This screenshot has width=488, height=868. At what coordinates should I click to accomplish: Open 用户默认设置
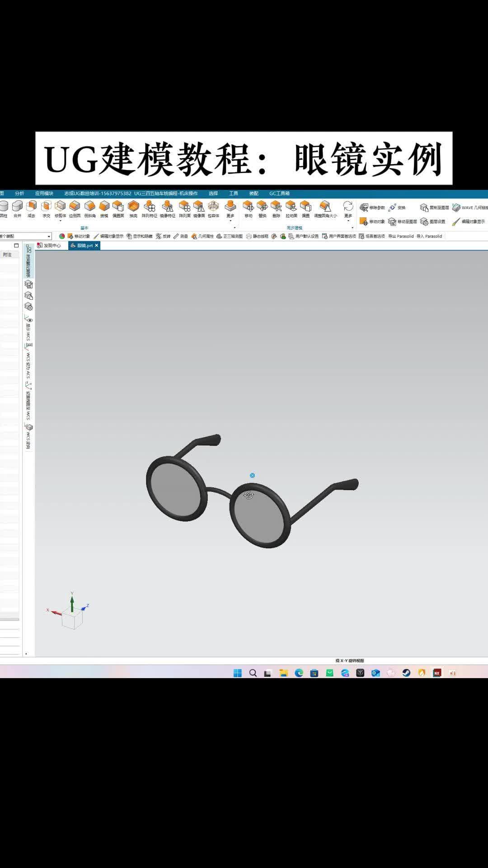point(304,236)
